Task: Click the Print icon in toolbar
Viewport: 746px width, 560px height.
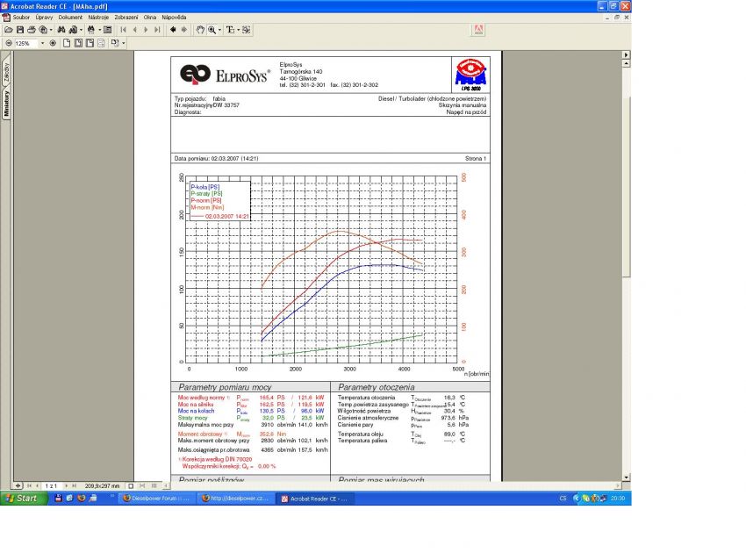Action: tap(31, 30)
